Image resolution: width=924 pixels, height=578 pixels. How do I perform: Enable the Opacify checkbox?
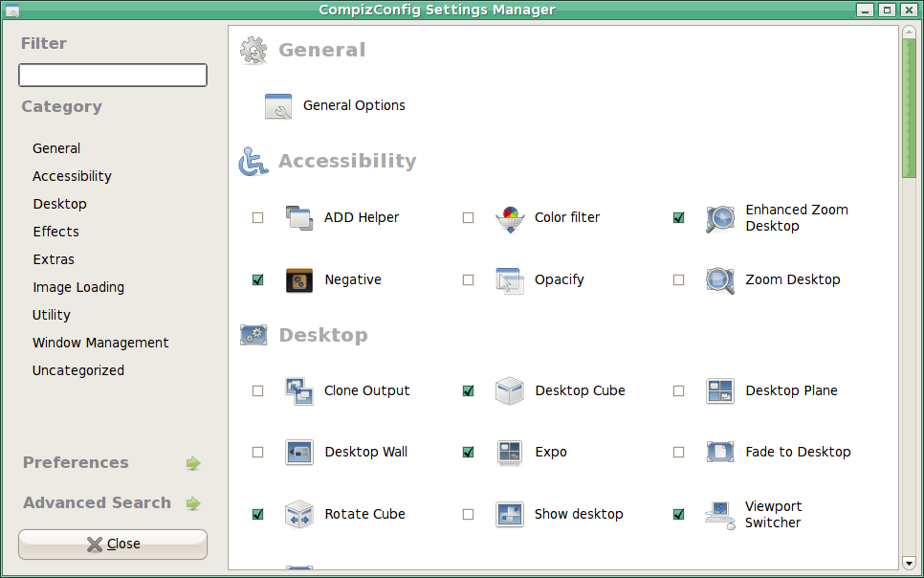pyautogui.click(x=468, y=279)
